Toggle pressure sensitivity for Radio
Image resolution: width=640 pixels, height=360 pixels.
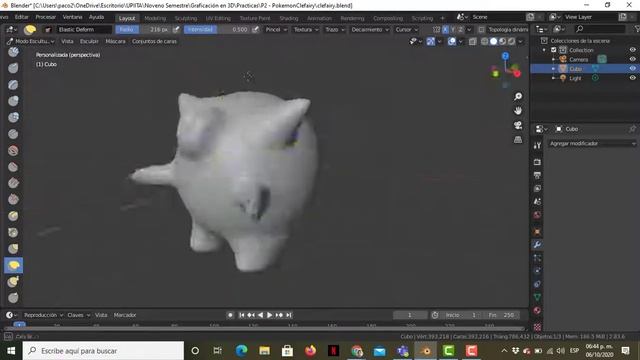click(176, 29)
